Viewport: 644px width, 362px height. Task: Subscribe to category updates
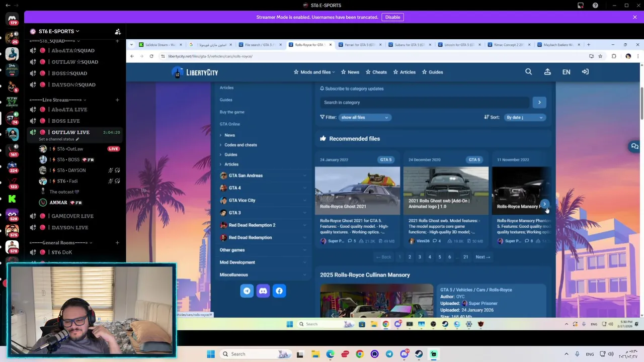click(x=352, y=88)
